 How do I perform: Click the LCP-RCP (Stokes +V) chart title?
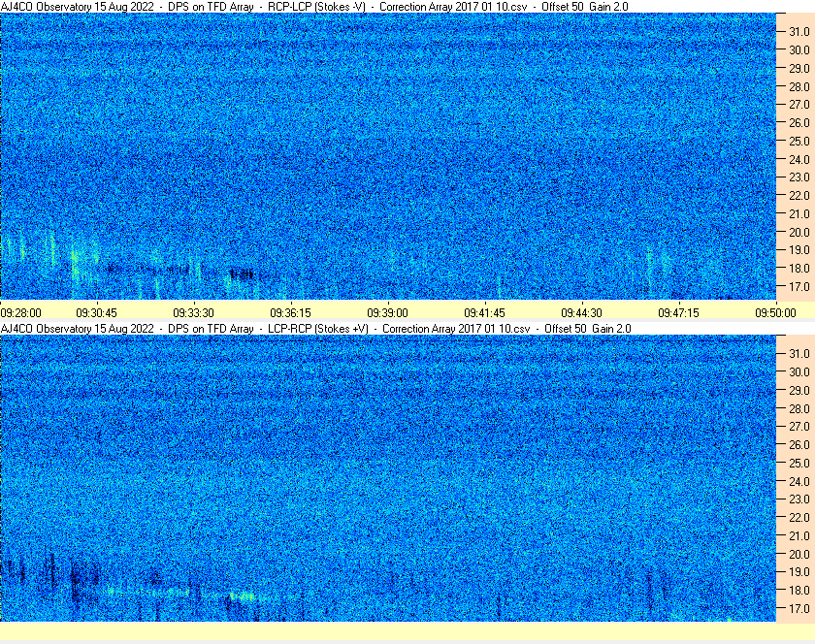[316, 329]
